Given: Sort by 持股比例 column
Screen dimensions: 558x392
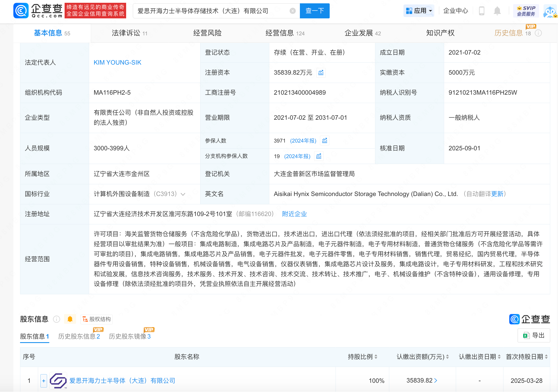Looking at the screenshot, I should coord(376,357).
